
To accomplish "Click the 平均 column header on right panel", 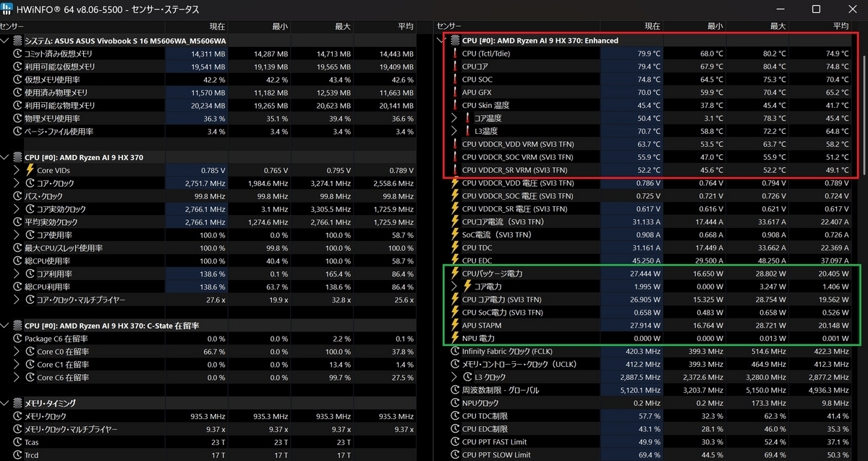I will click(x=820, y=26).
